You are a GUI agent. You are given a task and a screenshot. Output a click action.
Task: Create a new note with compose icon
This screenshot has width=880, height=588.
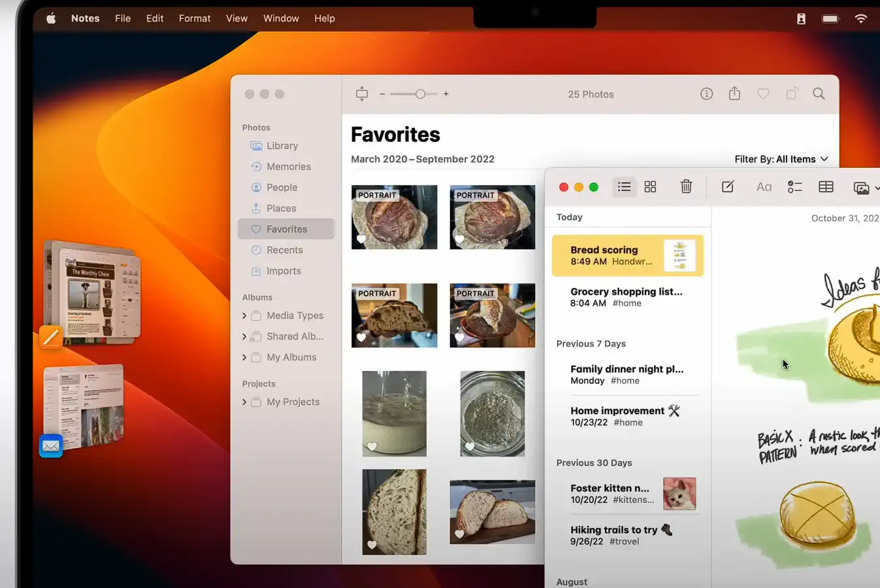click(x=727, y=187)
